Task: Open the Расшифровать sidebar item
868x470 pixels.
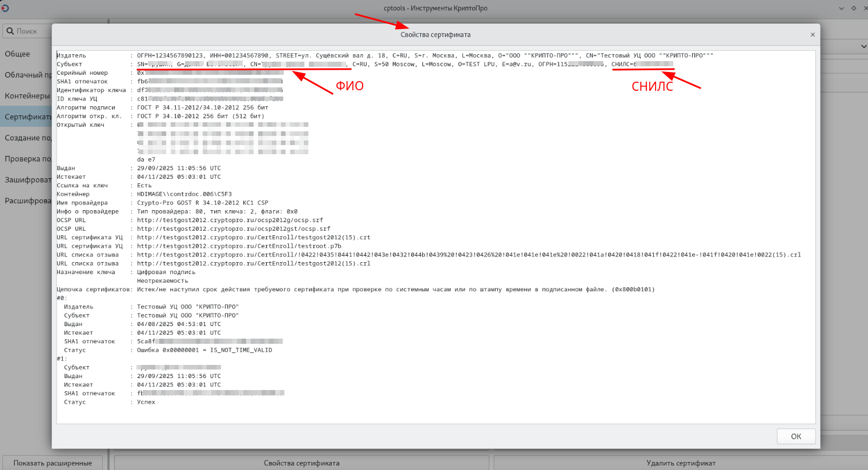Action: [x=27, y=201]
